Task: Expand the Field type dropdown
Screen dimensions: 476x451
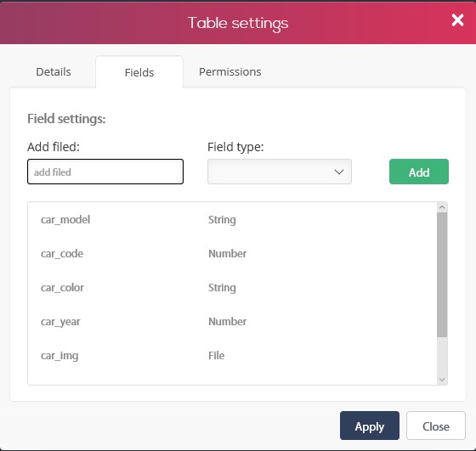Action: pos(280,172)
